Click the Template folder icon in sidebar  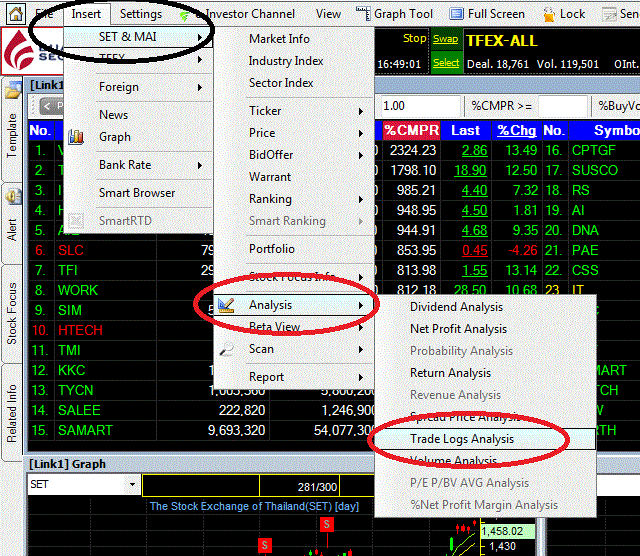(x=13, y=90)
